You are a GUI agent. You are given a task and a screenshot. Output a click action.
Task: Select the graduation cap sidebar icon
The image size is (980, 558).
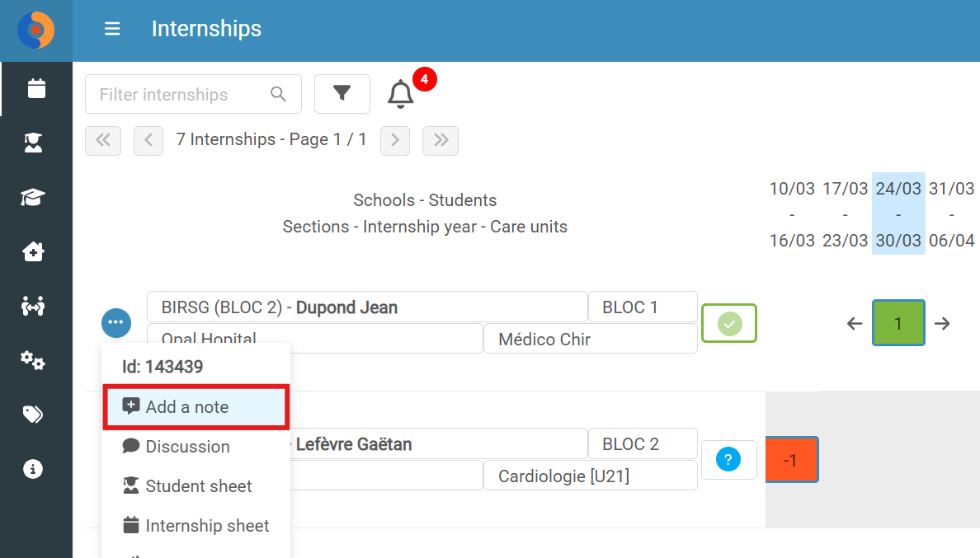tap(33, 197)
